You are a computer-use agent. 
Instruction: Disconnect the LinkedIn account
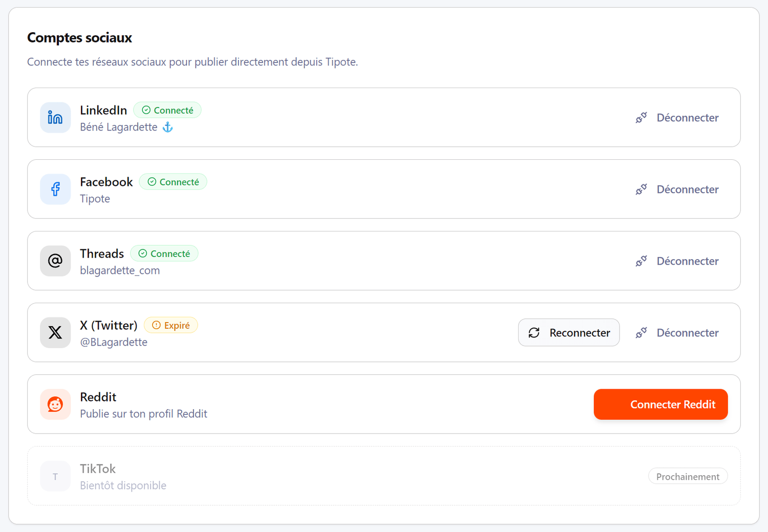677,118
